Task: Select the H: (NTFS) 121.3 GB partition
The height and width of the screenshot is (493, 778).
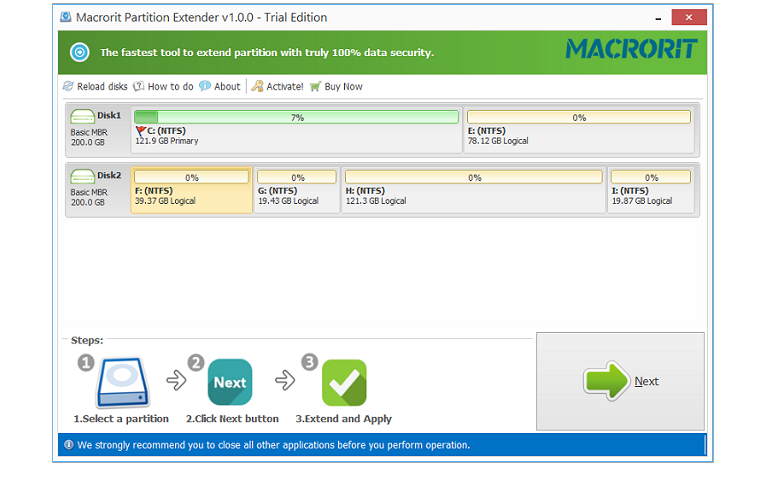Action: (474, 190)
